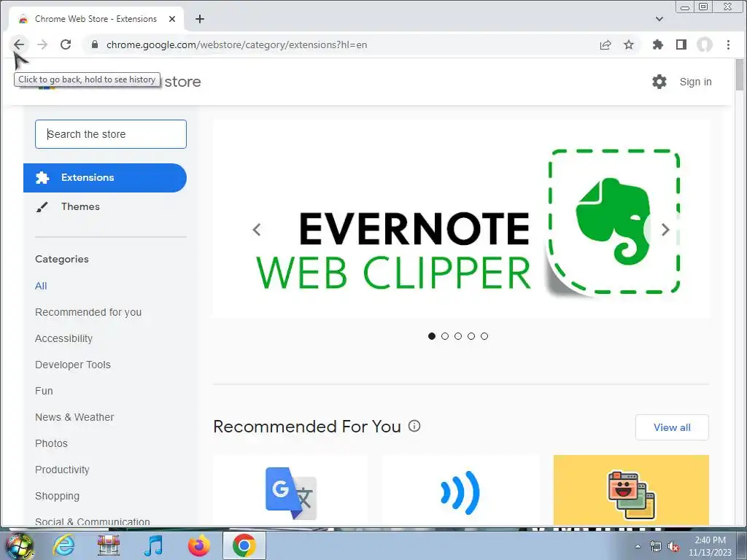Image resolution: width=747 pixels, height=560 pixels.
Task: Share this page via address bar icon
Action: (x=605, y=44)
